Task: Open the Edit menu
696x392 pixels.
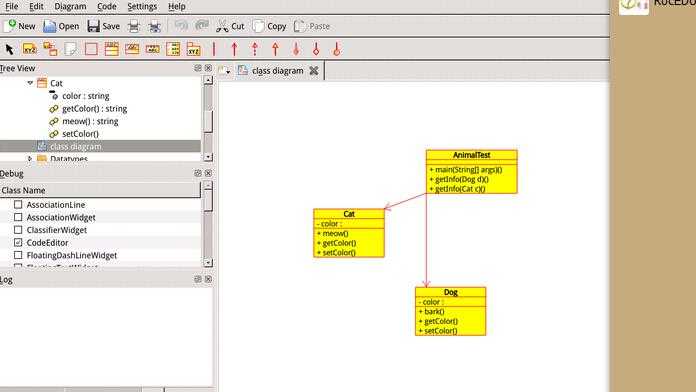Action: 36,6
